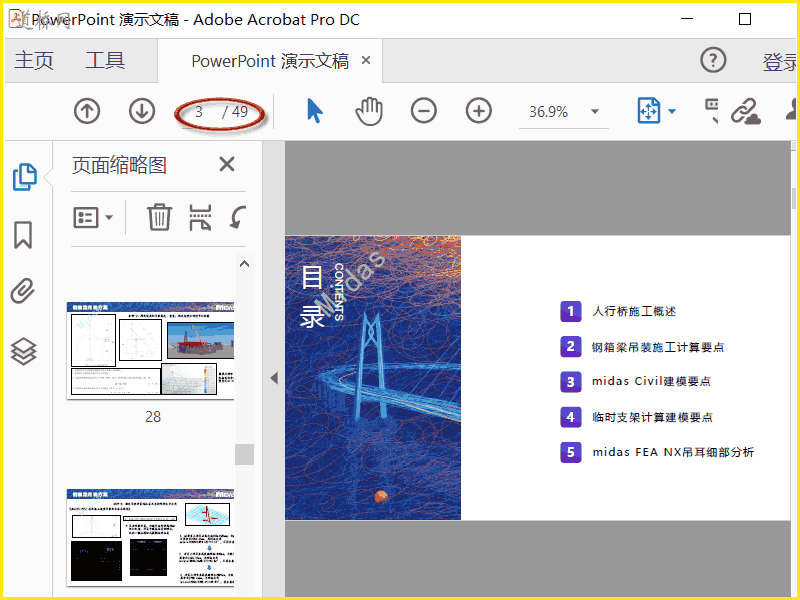Click the 登录 sign-in button
The width and height of the screenshot is (800, 600).
pyautogui.click(x=780, y=62)
